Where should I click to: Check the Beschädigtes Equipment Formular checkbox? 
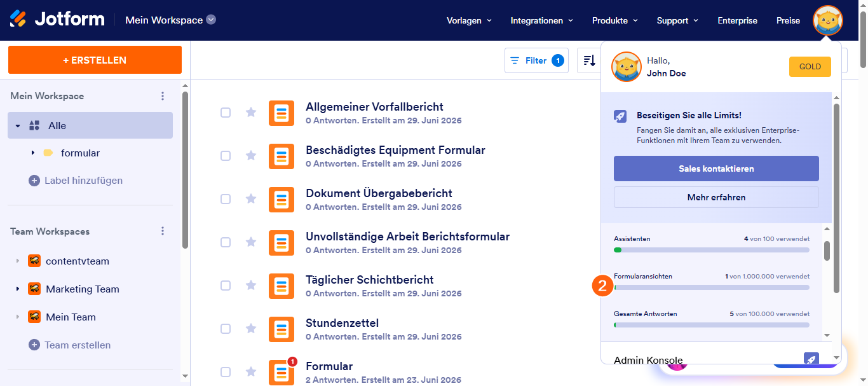pyautogui.click(x=226, y=156)
